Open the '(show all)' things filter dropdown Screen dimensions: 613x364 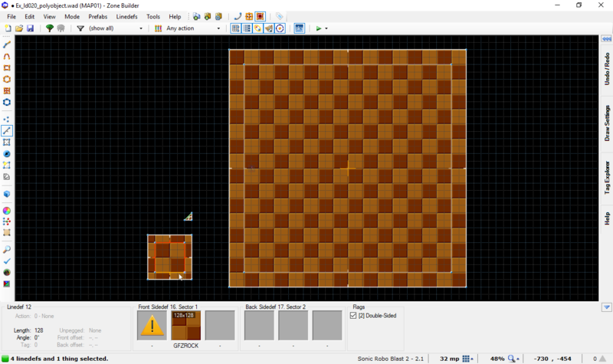click(115, 28)
